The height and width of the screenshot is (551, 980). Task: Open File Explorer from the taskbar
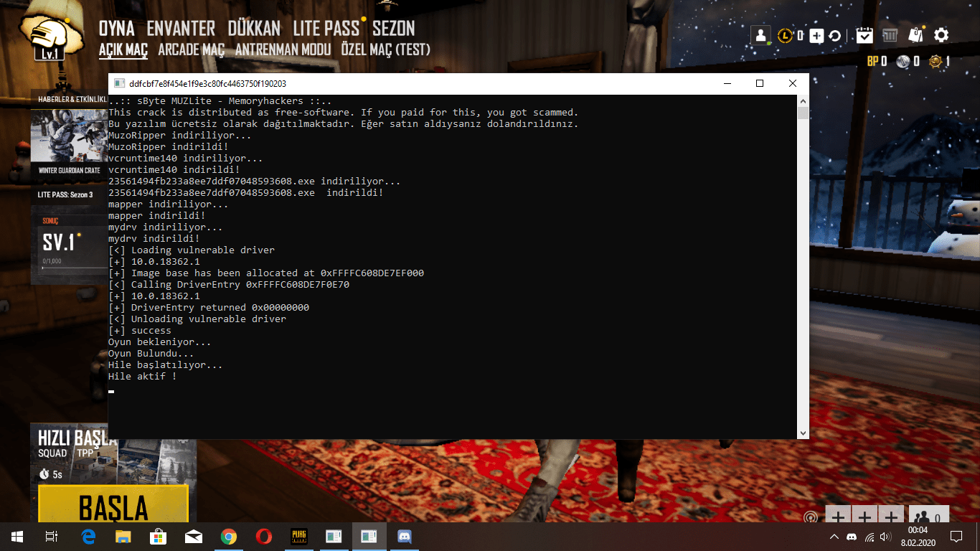pyautogui.click(x=123, y=536)
